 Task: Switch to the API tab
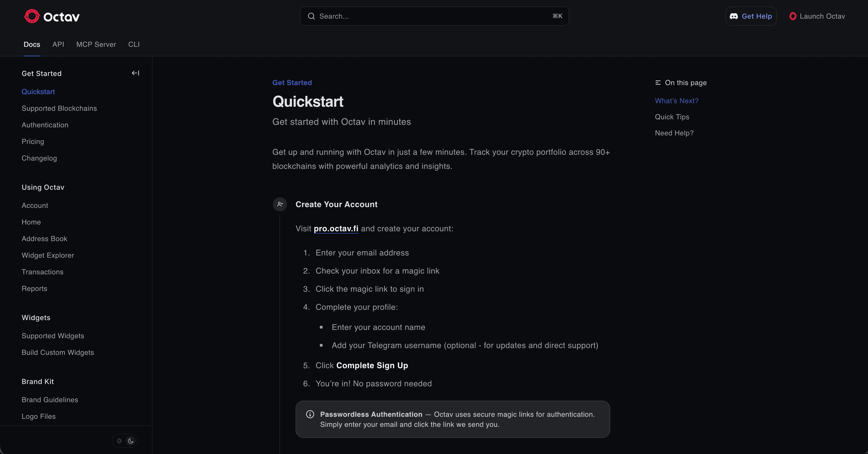58,45
